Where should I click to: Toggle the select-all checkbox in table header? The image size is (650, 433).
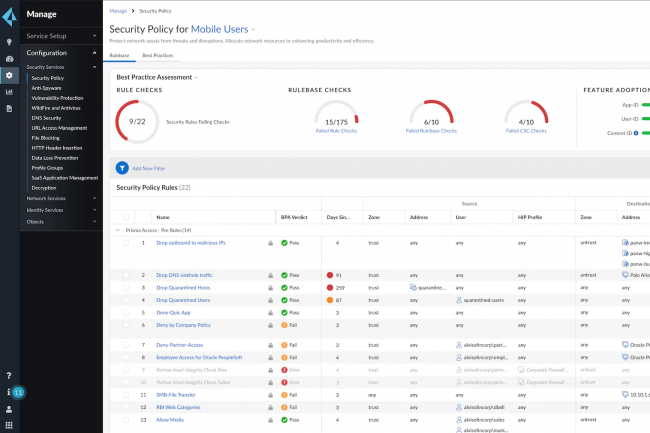pyautogui.click(x=125, y=216)
